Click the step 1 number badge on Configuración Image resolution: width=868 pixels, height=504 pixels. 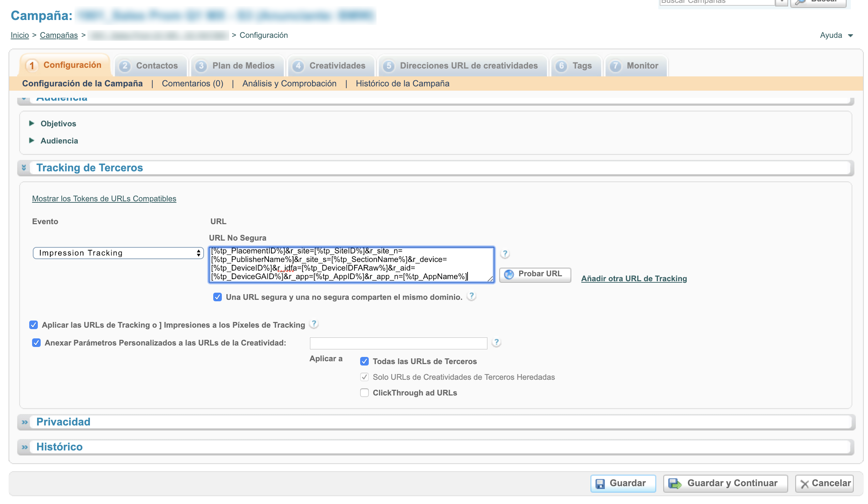coord(32,65)
